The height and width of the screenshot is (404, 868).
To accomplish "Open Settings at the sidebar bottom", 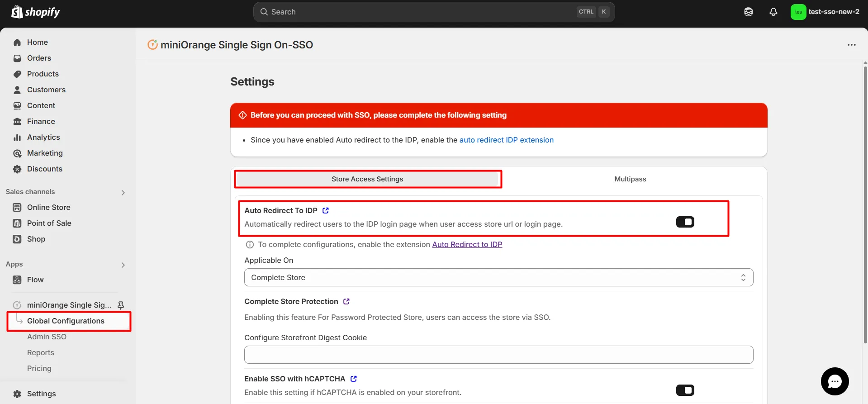I will pyautogui.click(x=41, y=394).
